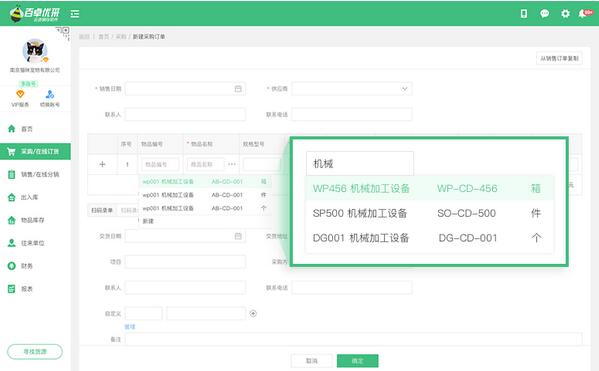Select the highlighted wp001 AB-CD-001 suggestion
The image size is (599, 371).
(205, 181)
